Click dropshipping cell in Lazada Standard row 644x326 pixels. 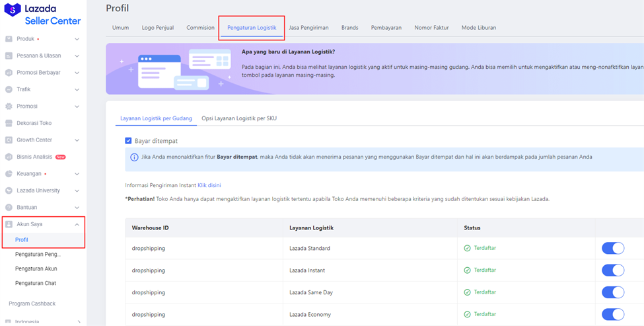[x=148, y=249]
